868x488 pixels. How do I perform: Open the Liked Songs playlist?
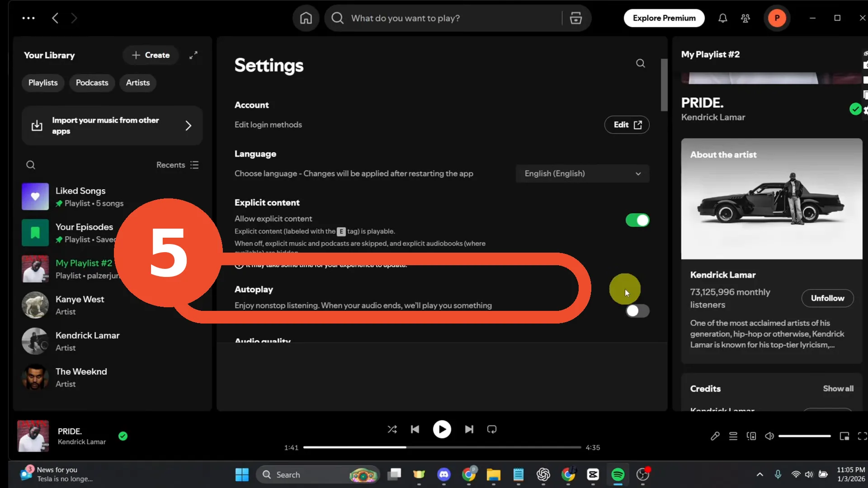[x=112, y=197]
